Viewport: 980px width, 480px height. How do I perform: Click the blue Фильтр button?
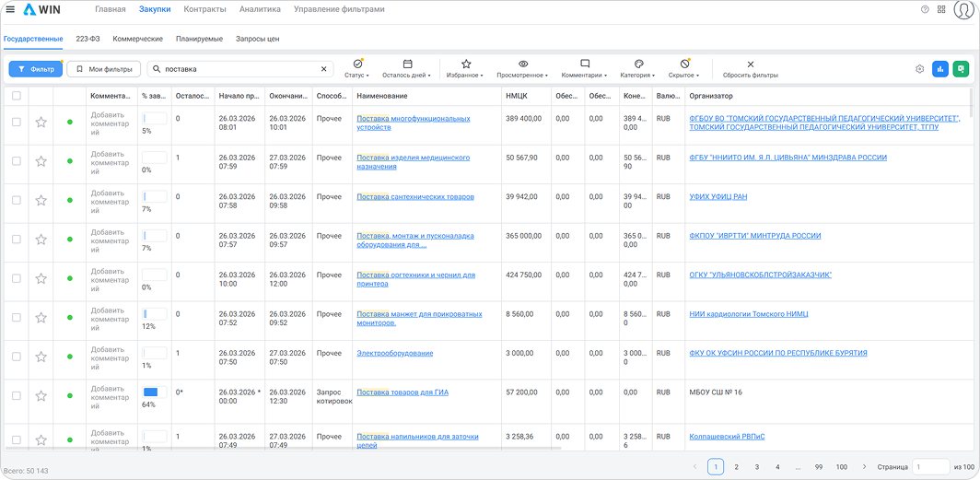[36, 69]
